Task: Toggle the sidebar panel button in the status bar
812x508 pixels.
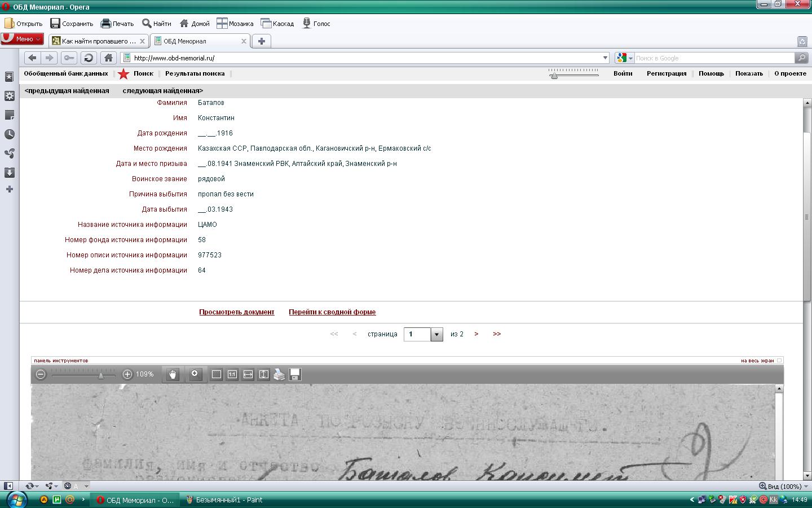Action: (8, 486)
